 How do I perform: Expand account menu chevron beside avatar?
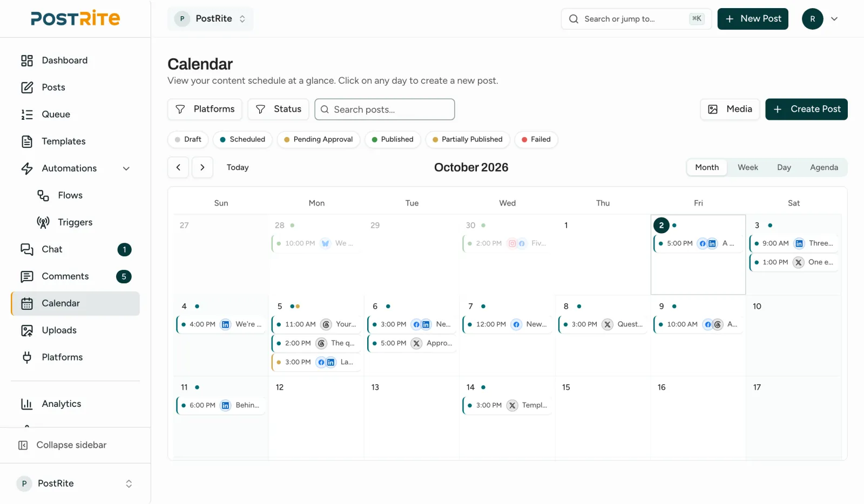(x=834, y=19)
